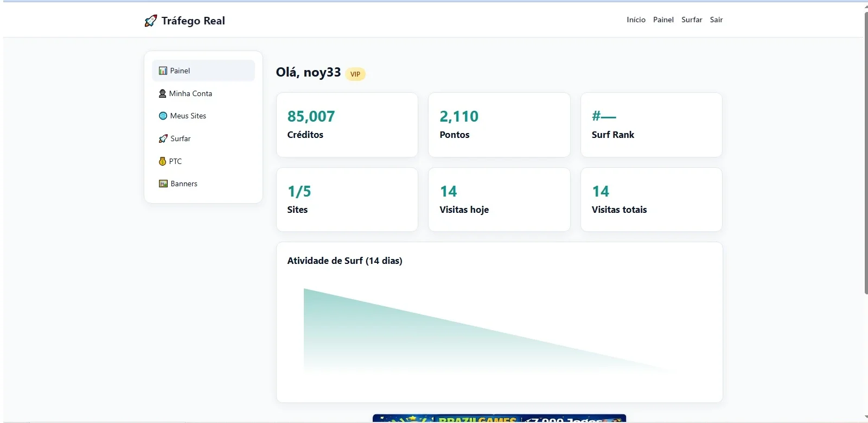This screenshot has height=423, width=868.
Task: Click the 85,007 credits value
Action: coord(311,116)
